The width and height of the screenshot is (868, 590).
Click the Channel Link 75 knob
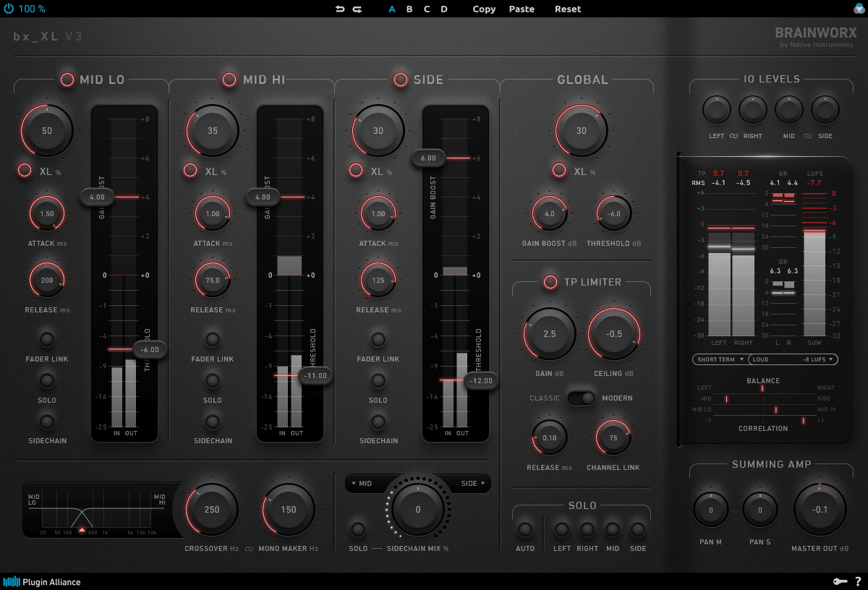(x=613, y=437)
